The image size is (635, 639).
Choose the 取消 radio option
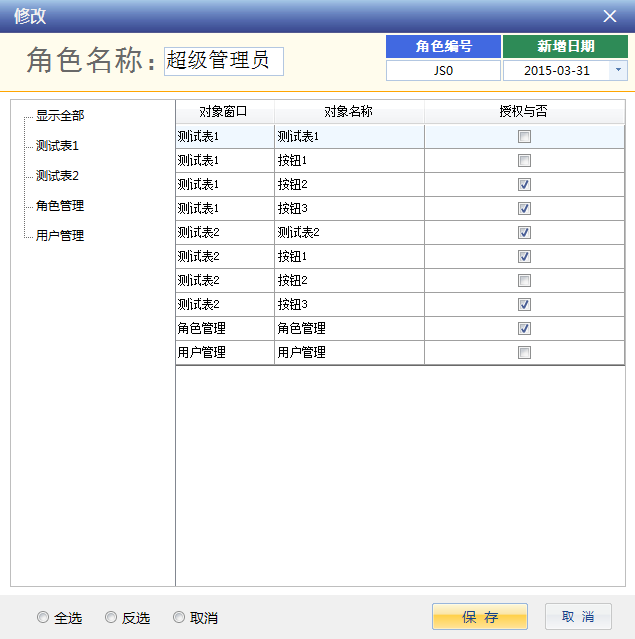click(179, 618)
